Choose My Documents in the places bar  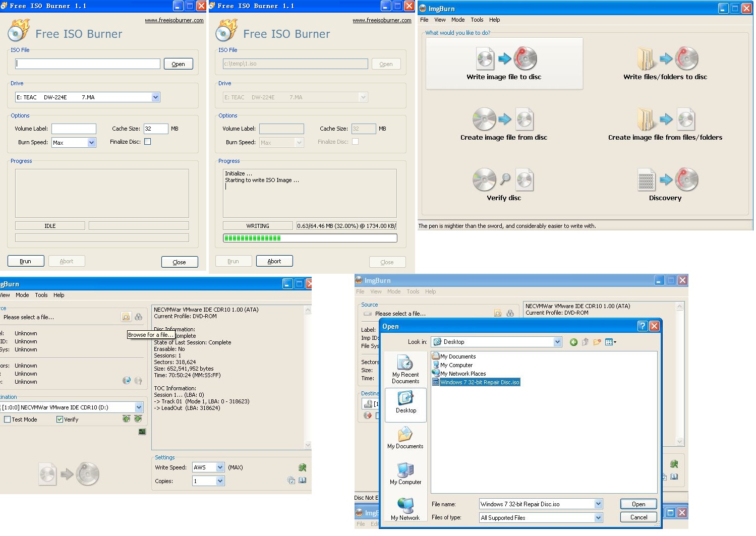tap(405, 438)
